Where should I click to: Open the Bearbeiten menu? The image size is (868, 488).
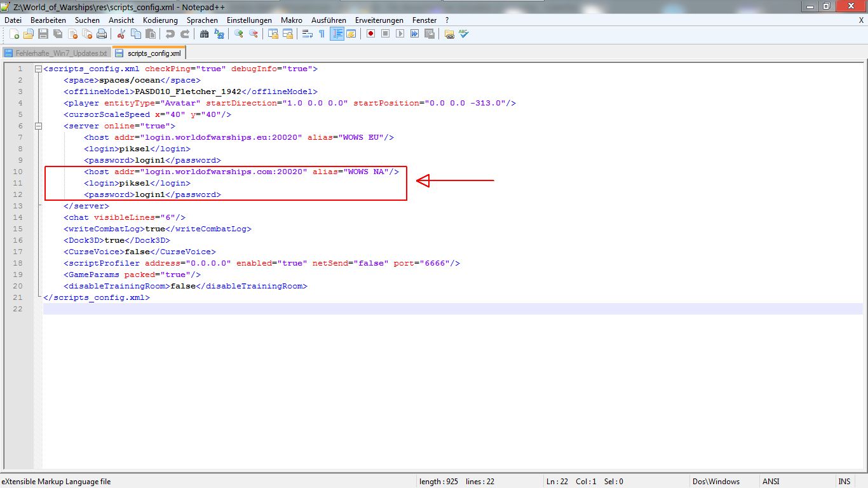[48, 20]
